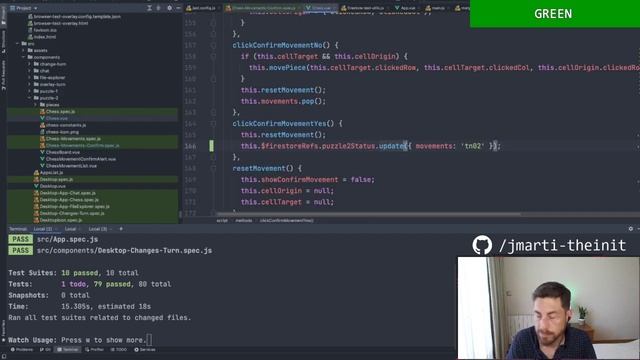The height and width of the screenshot is (360, 640).
Task: Open Desktop.vue file
Action: (50, 186)
